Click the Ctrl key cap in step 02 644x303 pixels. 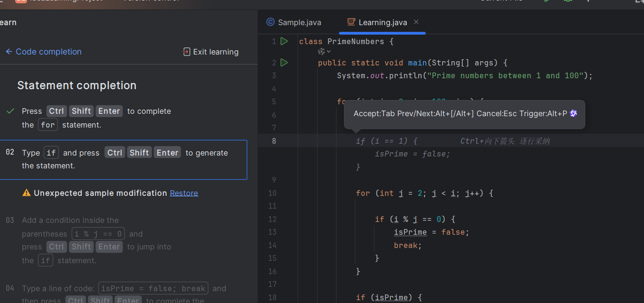pos(114,153)
